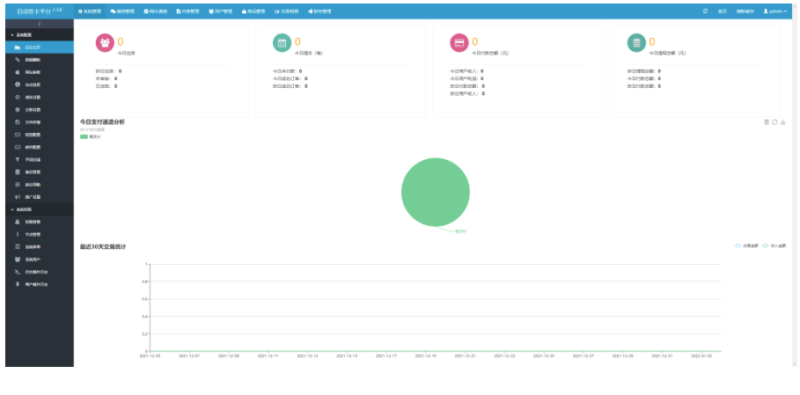Click the sidebar item with the megaphone icon
The width and height of the screenshot is (800, 395).
[39, 197]
